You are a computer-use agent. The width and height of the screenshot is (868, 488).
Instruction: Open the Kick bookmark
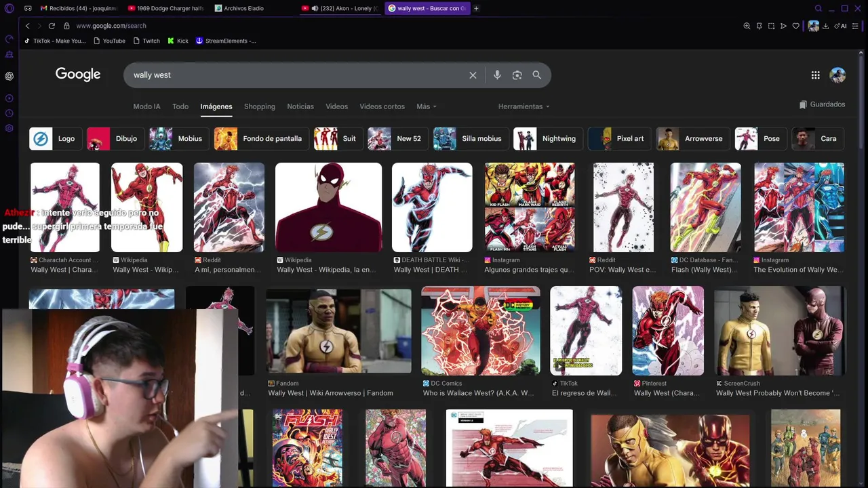click(x=178, y=41)
